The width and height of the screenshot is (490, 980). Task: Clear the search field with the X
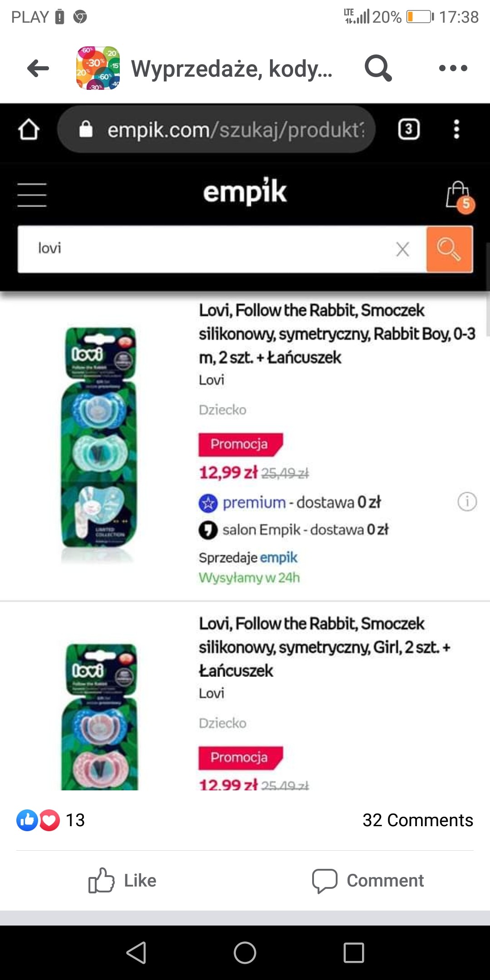pyautogui.click(x=402, y=249)
